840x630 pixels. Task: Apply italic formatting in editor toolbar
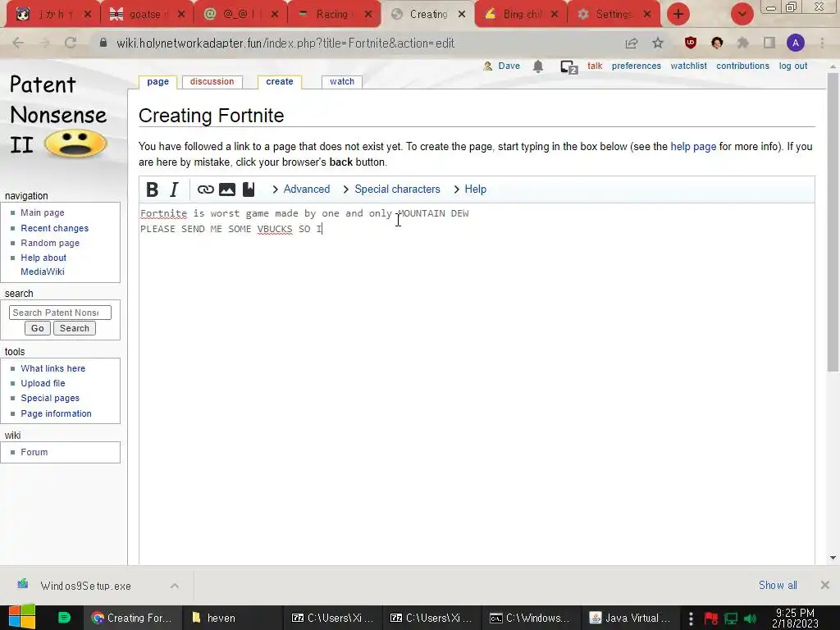click(x=174, y=189)
